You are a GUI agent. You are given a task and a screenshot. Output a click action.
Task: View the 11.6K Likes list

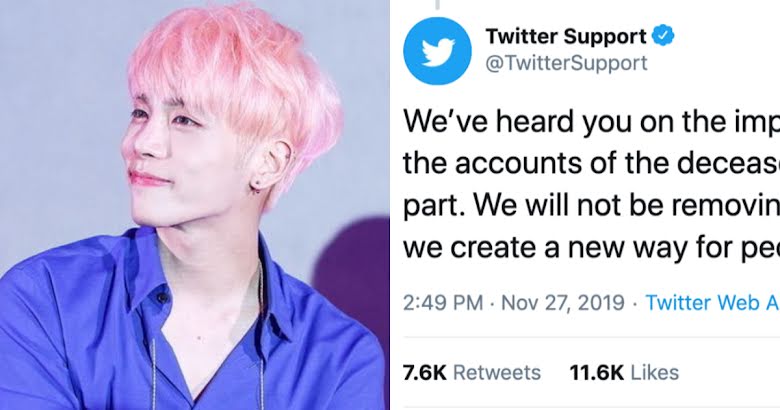(624, 373)
